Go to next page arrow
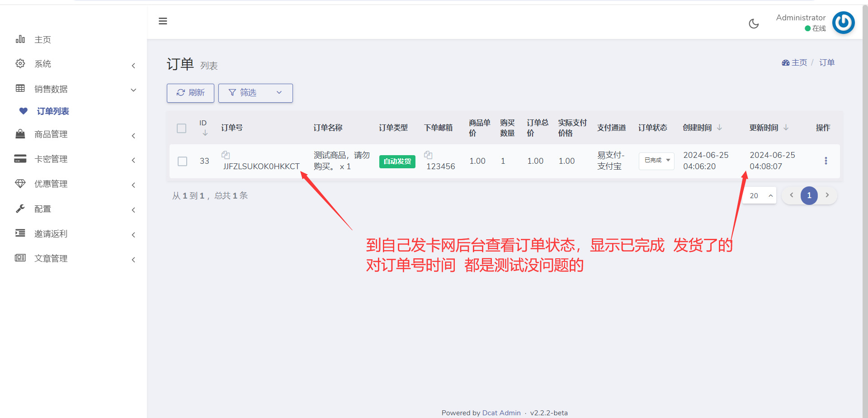 point(827,195)
